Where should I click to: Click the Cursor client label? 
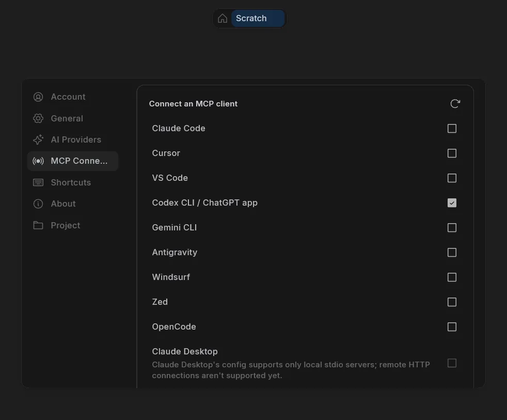coord(166,153)
